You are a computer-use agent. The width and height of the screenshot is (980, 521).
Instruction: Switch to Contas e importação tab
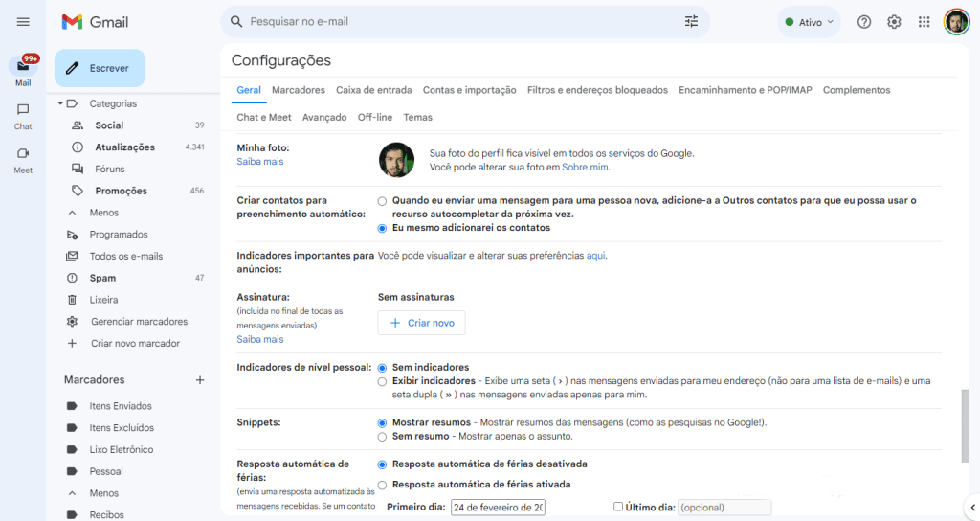(469, 90)
